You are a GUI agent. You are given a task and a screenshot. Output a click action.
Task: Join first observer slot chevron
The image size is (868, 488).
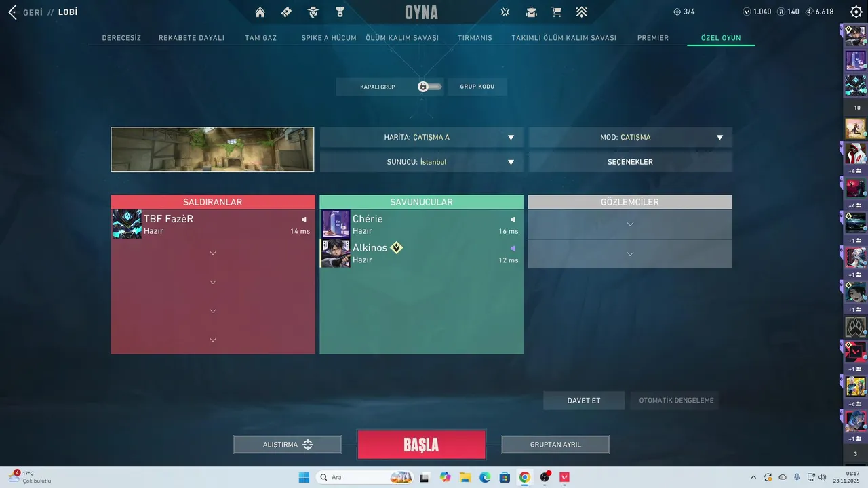coord(631,224)
